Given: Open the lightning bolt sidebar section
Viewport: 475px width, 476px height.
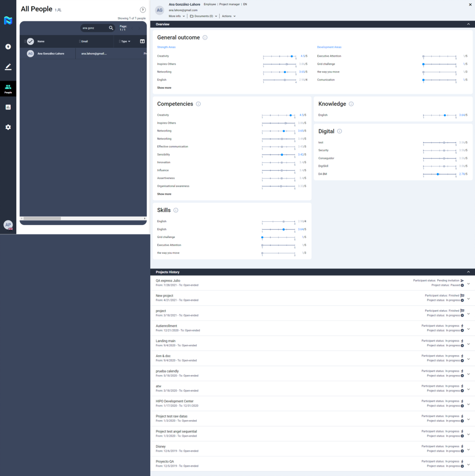Looking at the screenshot, I should tap(8, 46).
